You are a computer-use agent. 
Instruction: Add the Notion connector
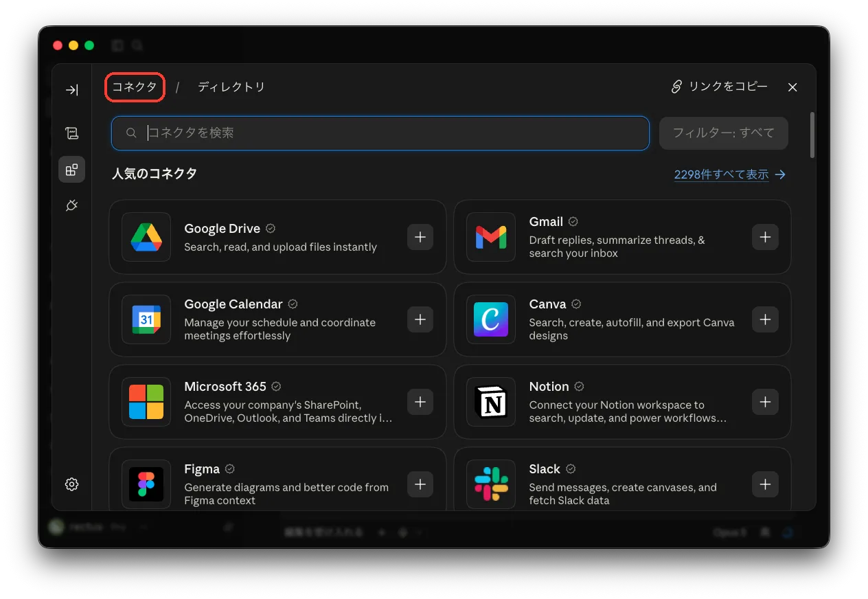765,402
